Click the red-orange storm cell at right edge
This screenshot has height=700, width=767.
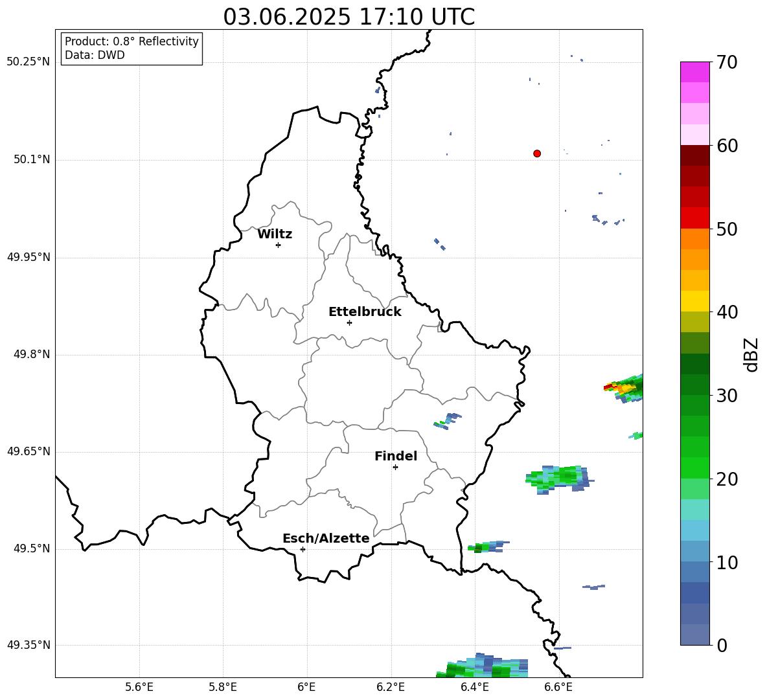(624, 388)
